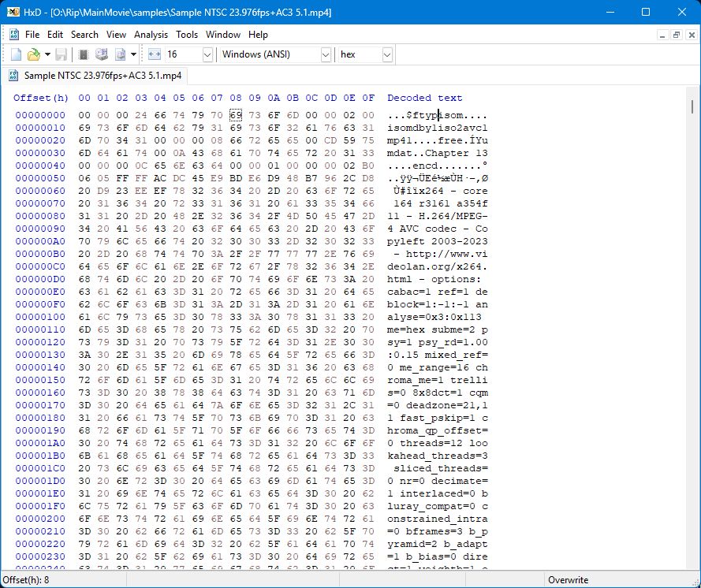The width and height of the screenshot is (701, 588).
Task: Click offset 000001F0 in the offset column
Action: [x=40, y=506]
